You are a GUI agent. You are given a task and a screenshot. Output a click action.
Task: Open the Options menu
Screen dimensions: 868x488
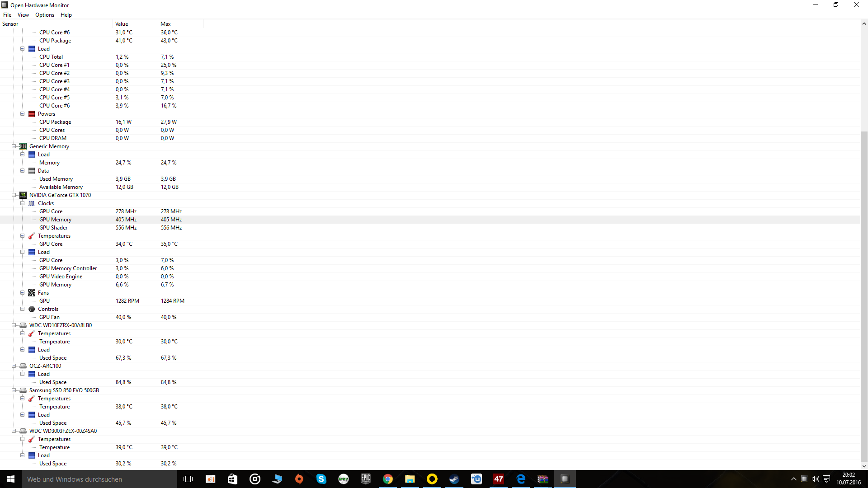click(x=45, y=15)
